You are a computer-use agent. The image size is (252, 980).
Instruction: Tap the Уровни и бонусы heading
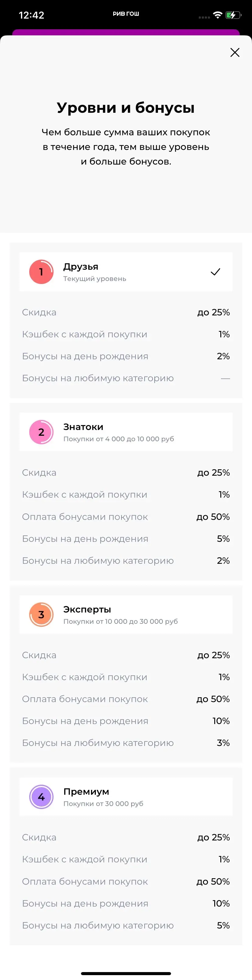(x=126, y=108)
